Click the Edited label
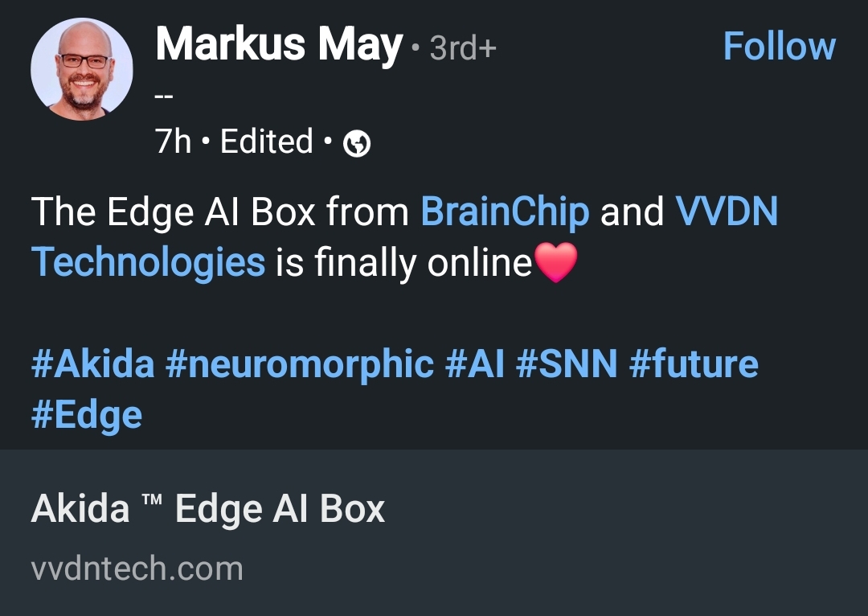 pos(267,142)
